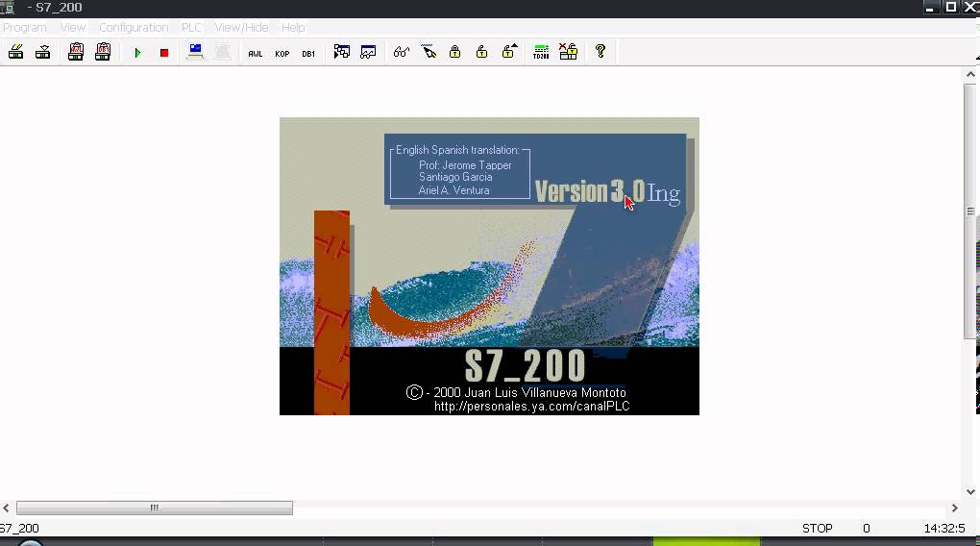Click the blue computer screen icon
This screenshot has width=980, height=546.
pos(196,51)
